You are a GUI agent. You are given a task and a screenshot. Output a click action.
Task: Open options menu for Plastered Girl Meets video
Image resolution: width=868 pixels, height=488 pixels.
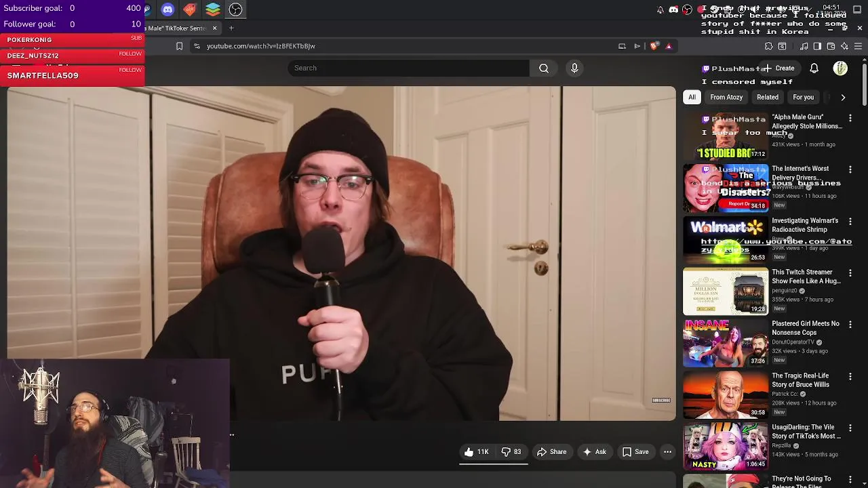click(x=850, y=325)
